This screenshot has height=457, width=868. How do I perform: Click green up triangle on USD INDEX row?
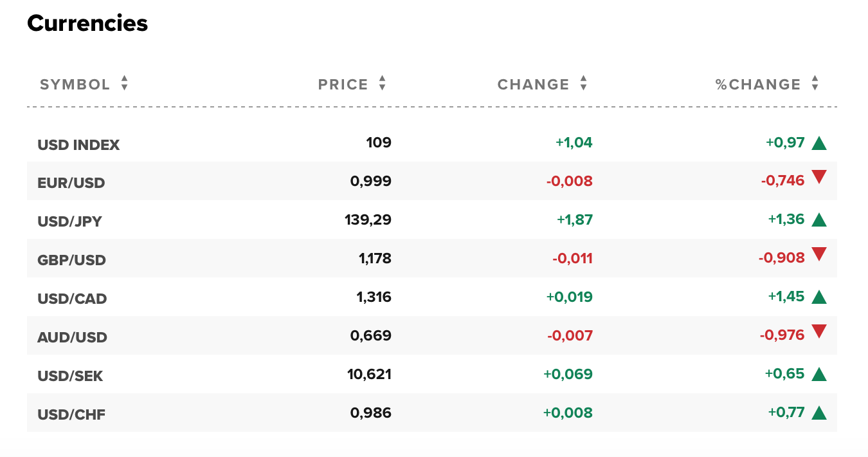pos(818,143)
